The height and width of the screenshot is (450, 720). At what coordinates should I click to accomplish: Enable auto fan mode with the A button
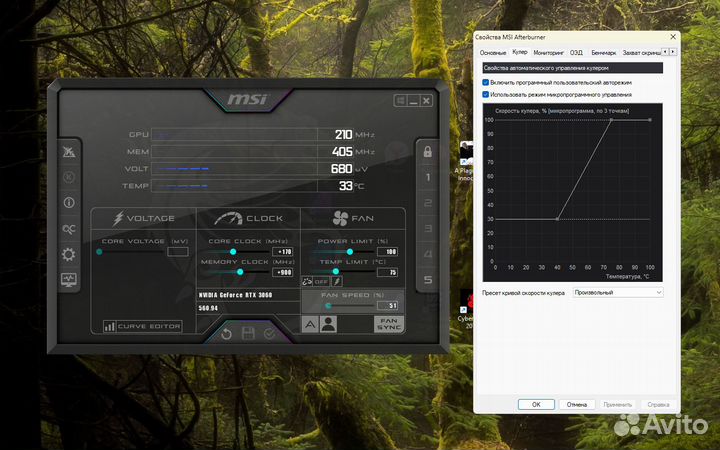click(x=310, y=324)
